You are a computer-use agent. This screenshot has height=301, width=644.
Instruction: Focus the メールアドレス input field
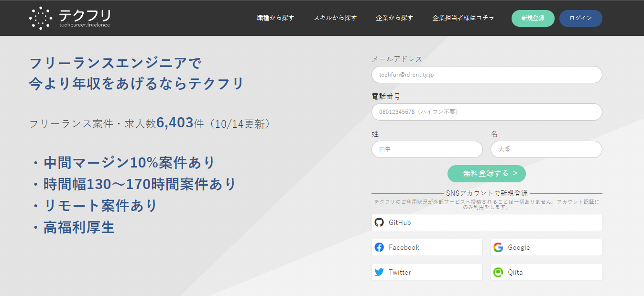pos(487,75)
